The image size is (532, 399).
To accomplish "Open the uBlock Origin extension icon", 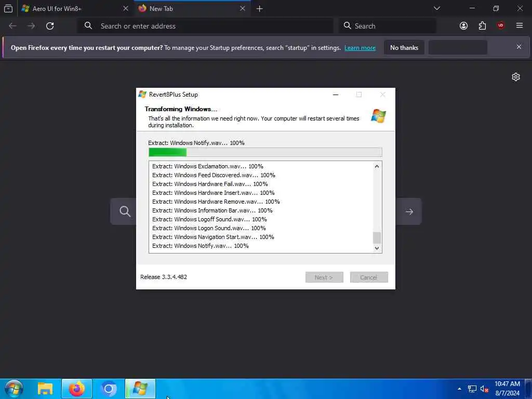I will point(501,25).
